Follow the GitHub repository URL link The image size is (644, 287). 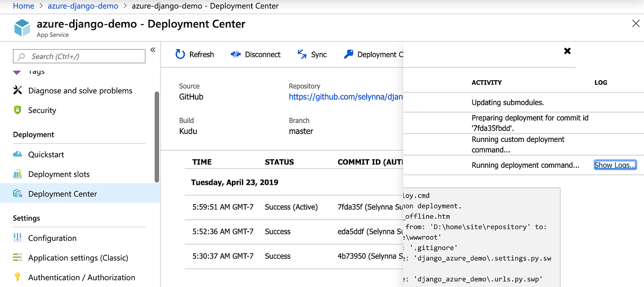(x=345, y=97)
